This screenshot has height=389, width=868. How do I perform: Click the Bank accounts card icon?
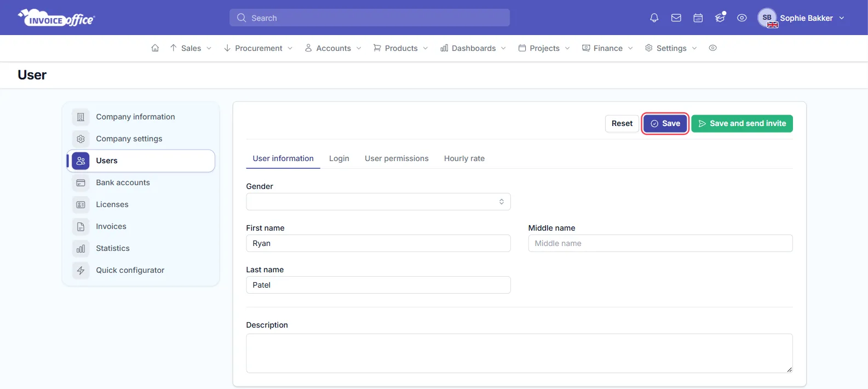[x=81, y=182]
